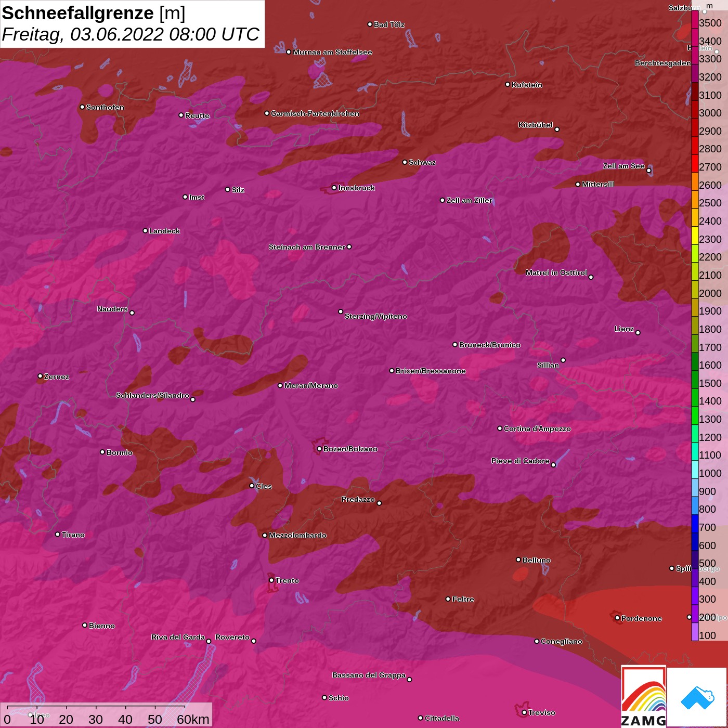728x728 pixels.
Task: Click the Nauders marker dot
Action: click(x=132, y=313)
